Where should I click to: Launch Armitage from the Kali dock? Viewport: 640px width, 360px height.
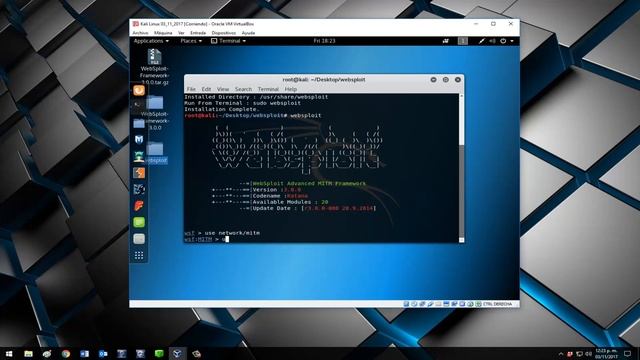pos(139,156)
